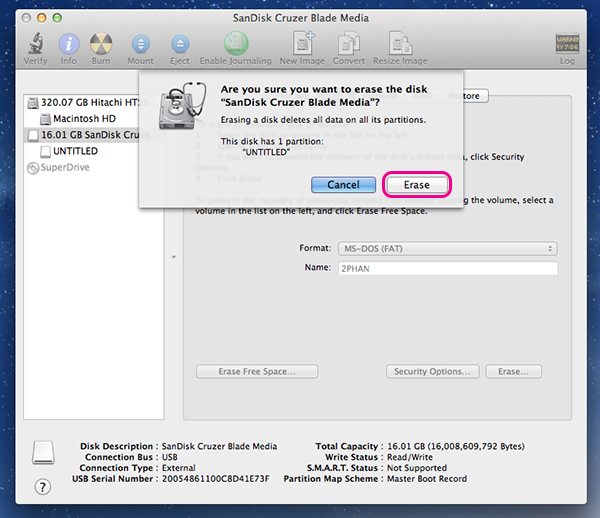Screen dimensions: 600x518
Task: Click the Verify microscope icon
Action: click(36, 43)
